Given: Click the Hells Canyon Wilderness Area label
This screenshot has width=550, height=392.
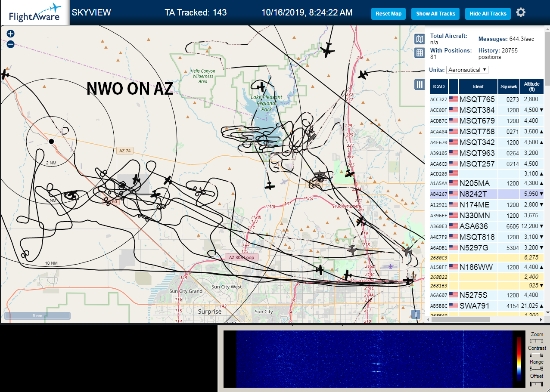Looking at the screenshot, I should point(203,76).
